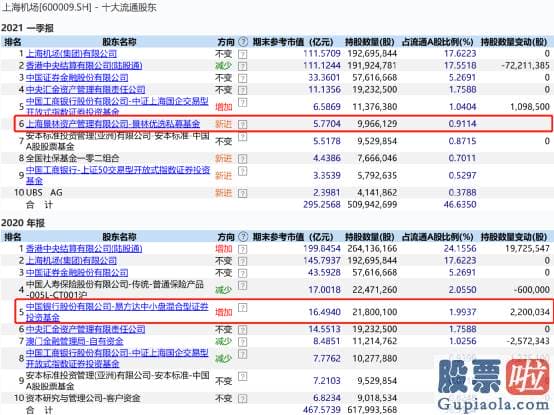Click the question-mark icon in the 上证50交易型开放式指数 row
554x415 pixels.
click(243, 171)
